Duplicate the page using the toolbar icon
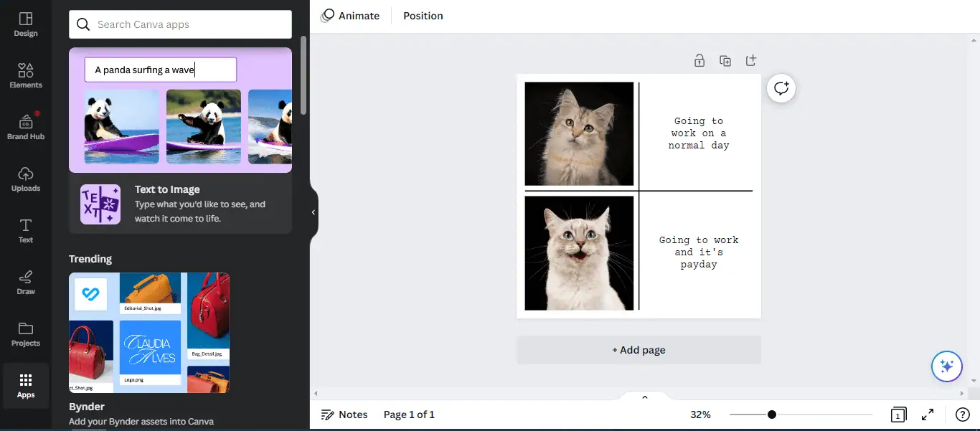This screenshot has height=431, width=980. click(725, 60)
